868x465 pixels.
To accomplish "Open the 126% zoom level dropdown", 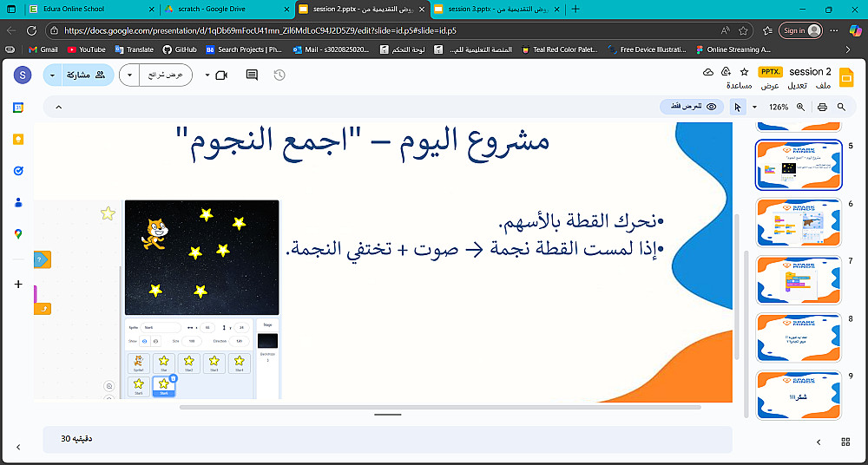I will click(779, 107).
